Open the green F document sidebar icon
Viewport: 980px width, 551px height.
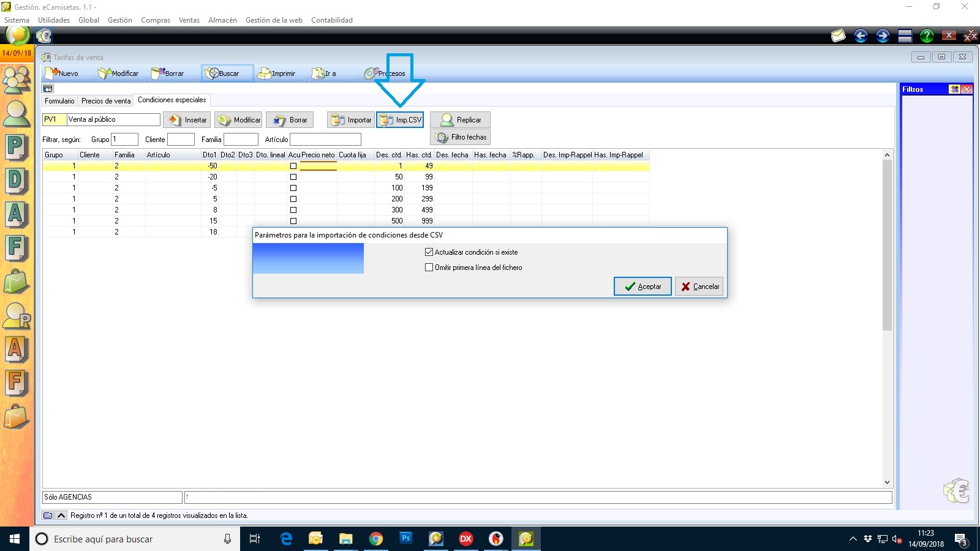[x=17, y=249]
